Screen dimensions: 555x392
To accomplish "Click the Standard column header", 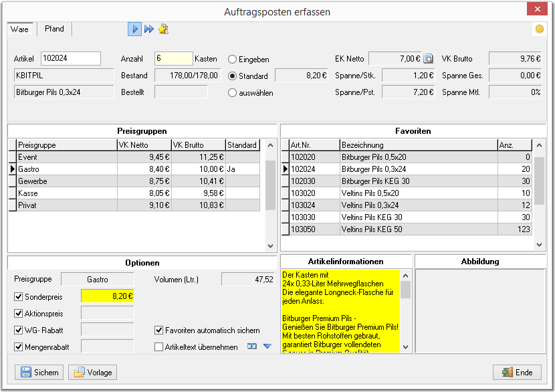I will tap(243, 145).
